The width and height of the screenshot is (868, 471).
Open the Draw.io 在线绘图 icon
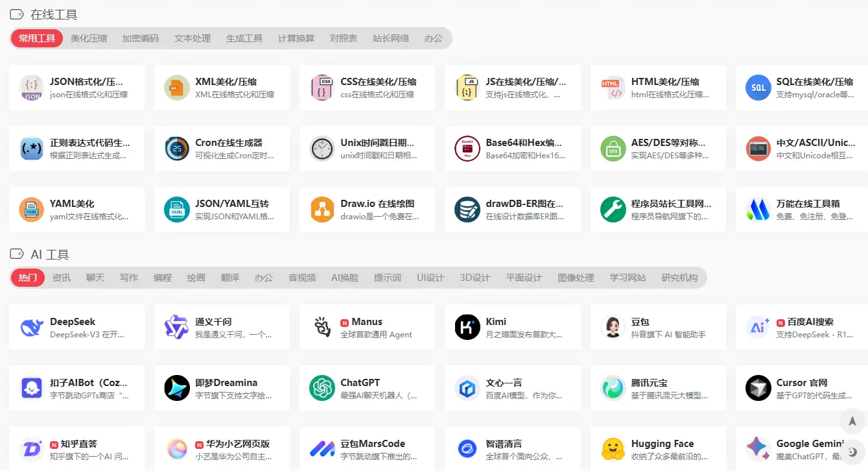[x=322, y=210]
